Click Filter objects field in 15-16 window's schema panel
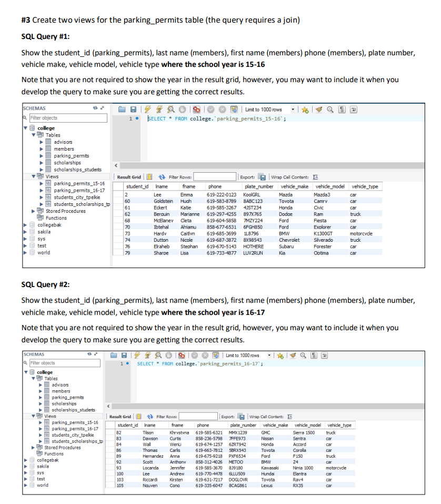 coord(68,118)
